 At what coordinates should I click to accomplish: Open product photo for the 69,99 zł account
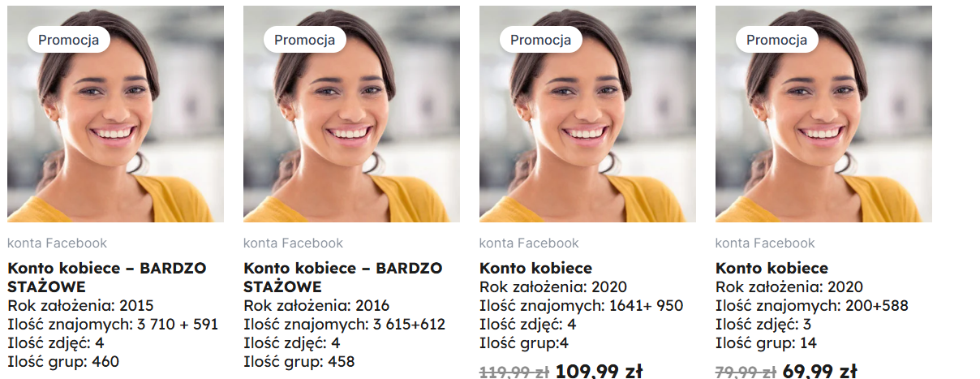click(x=823, y=114)
